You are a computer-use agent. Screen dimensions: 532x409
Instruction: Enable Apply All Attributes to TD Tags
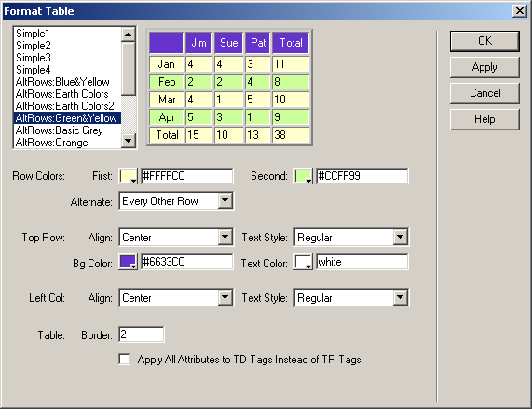pyautogui.click(x=125, y=359)
